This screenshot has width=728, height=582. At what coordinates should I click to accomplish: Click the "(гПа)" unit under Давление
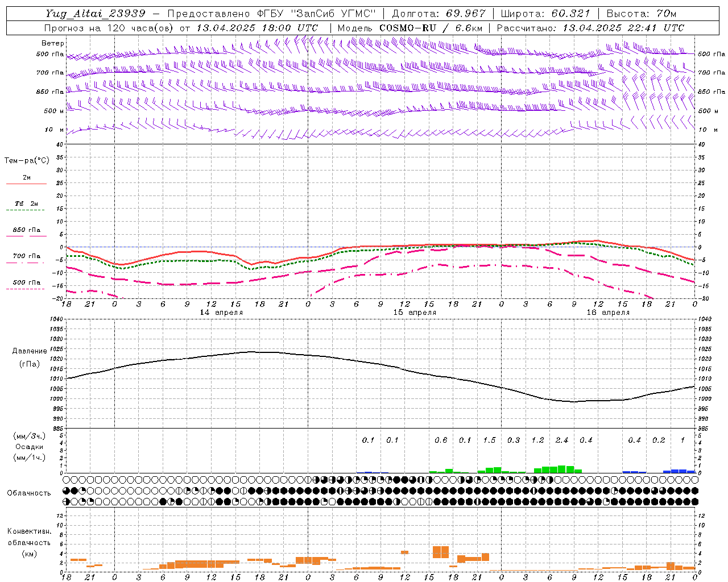click(x=30, y=364)
